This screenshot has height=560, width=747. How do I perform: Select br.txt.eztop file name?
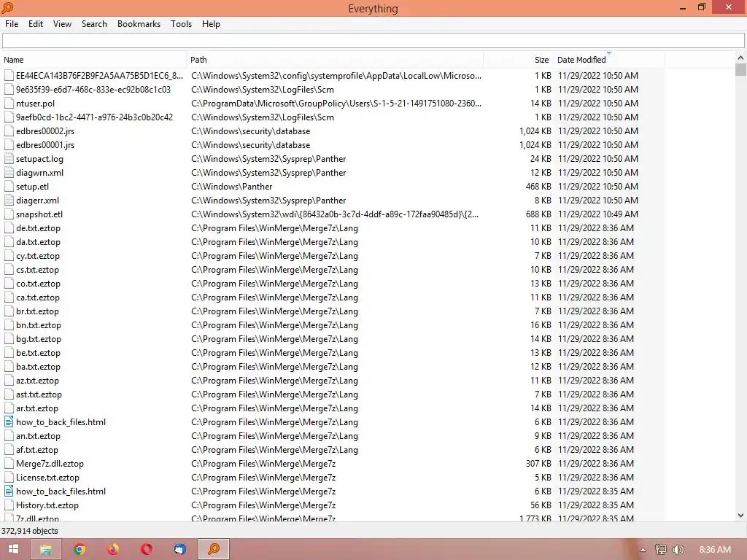(38, 311)
